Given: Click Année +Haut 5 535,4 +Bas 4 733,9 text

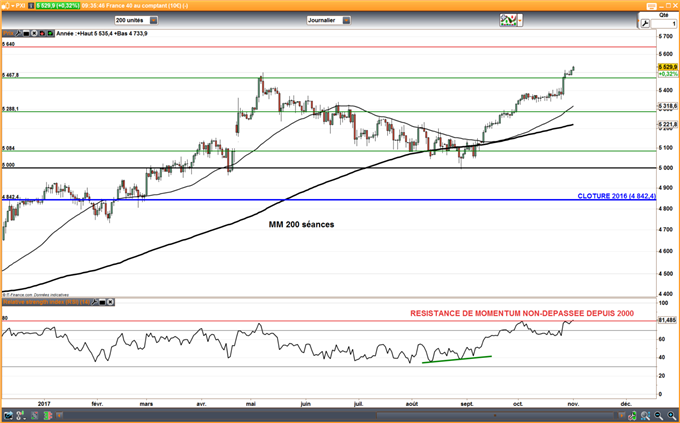Looking at the screenshot, I should [x=102, y=33].
